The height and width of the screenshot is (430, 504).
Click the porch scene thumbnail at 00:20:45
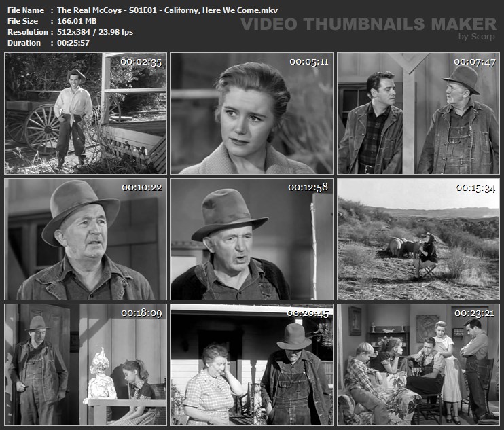click(x=252, y=364)
